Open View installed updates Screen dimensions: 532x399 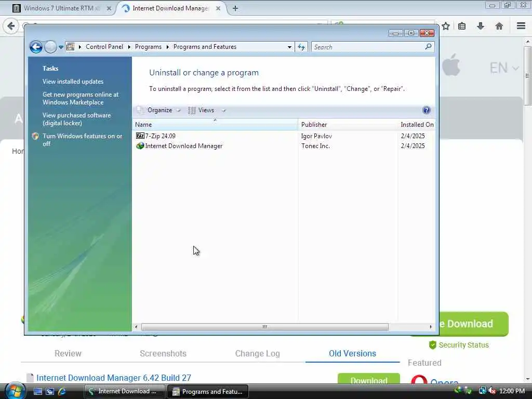tap(73, 82)
